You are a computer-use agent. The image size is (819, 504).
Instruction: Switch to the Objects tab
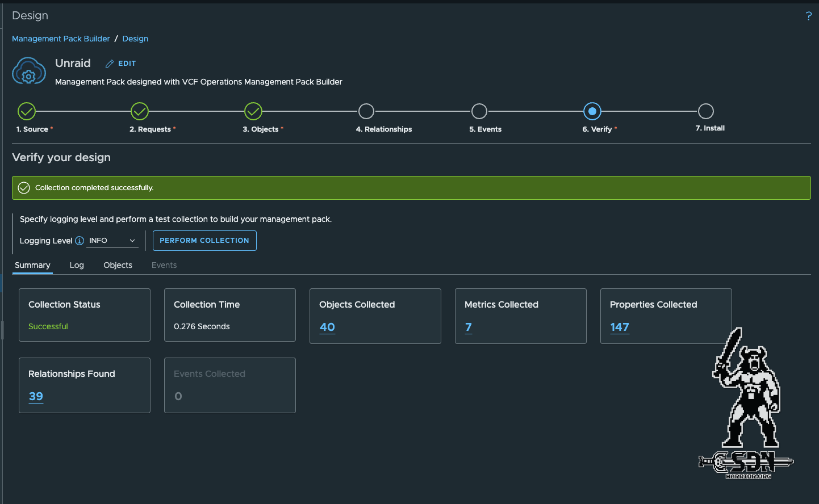(x=118, y=265)
